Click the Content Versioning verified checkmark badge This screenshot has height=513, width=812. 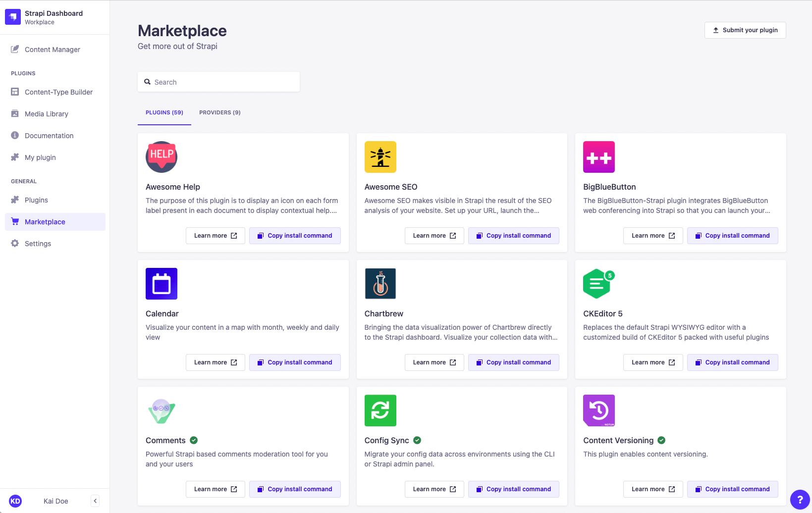(661, 440)
